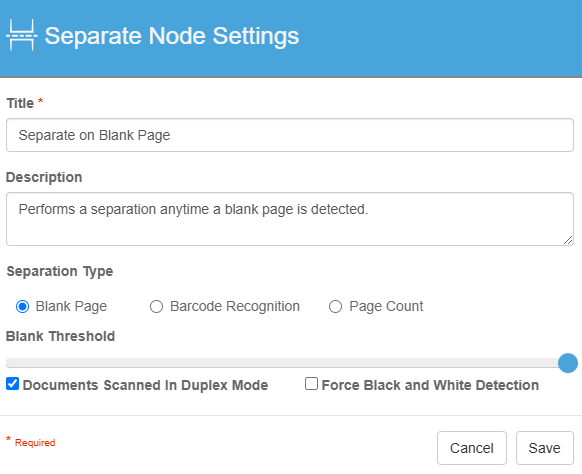Cancel the node settings dialog
Screen dimensions: 582x474
(472, 448)
